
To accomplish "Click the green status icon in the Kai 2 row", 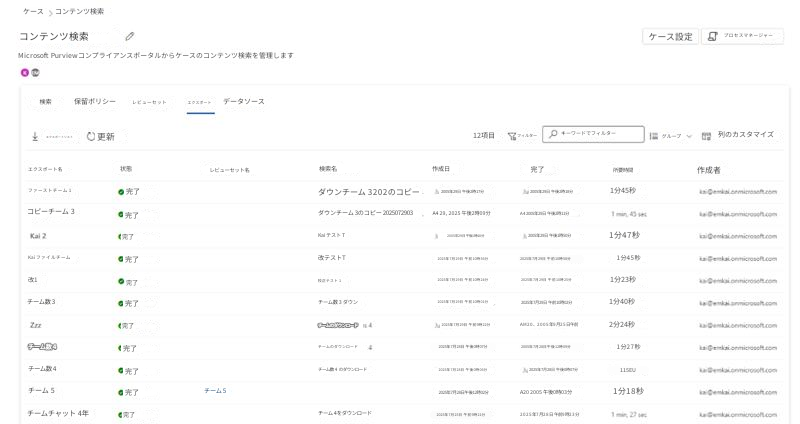I will 120,237.
